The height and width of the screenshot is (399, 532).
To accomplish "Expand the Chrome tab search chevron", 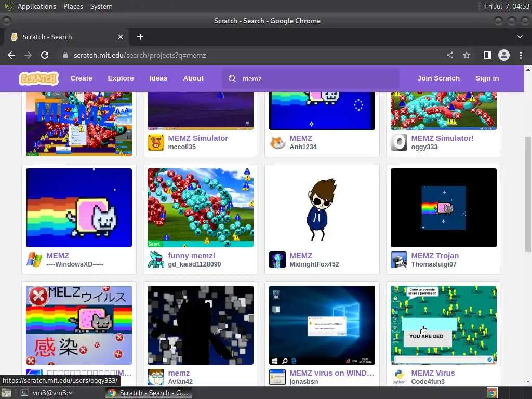I will [520, 37].
